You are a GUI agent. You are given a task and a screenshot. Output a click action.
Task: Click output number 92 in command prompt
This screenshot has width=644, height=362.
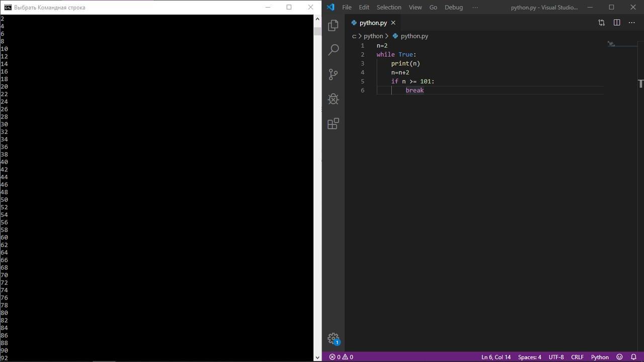(x=4, y=358)
